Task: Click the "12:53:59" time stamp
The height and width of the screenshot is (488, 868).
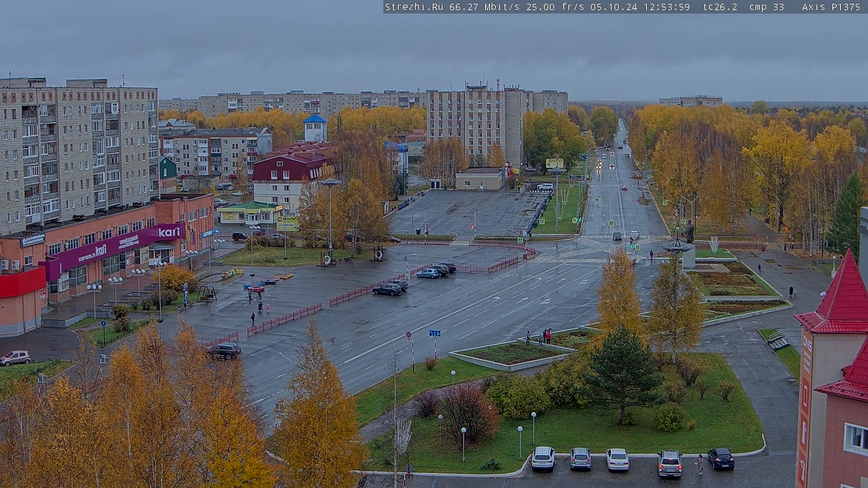Action: pos(667,7)
